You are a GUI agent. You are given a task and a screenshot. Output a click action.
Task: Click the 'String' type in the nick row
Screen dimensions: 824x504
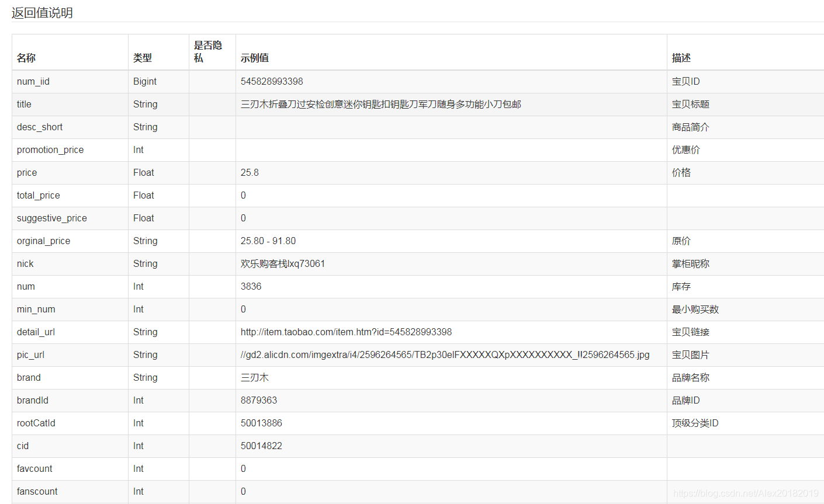click(146, 263)
